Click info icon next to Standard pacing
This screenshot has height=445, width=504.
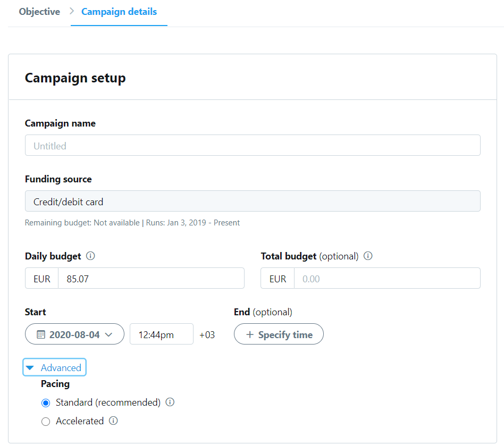pyautogui.click(x=170, y=402)
